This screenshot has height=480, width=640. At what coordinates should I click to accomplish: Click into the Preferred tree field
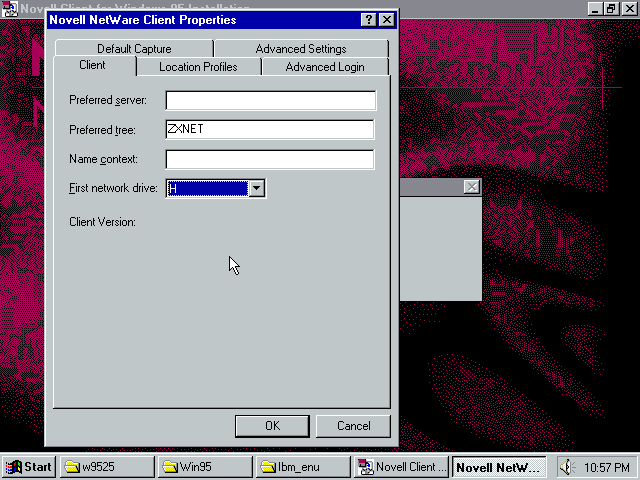point(270,129)
